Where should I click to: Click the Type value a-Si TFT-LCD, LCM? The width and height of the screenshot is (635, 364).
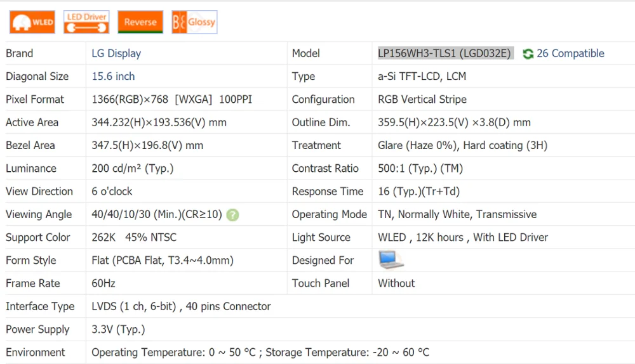pos(422,77)
